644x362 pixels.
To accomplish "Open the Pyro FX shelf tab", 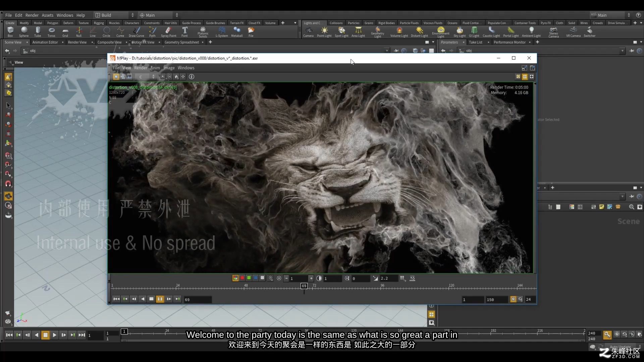I will 545,23.
